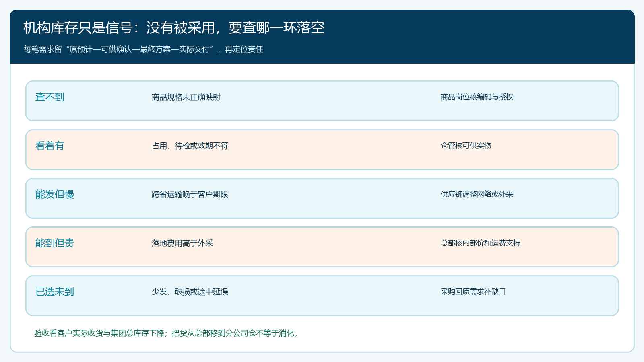Click text 采购回原需求补缺口
644x362 pixels.
(473, 292)
